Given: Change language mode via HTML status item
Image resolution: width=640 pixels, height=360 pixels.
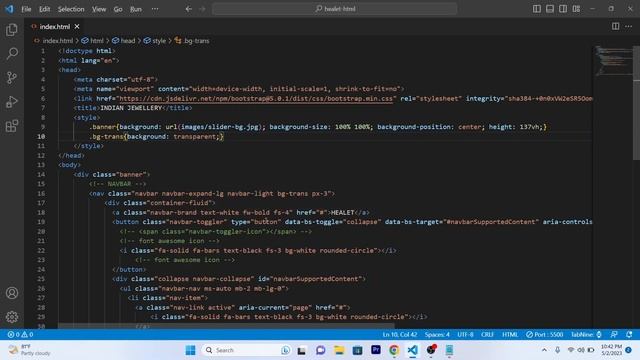Looking at the screenshot, I should click(510, 334).
